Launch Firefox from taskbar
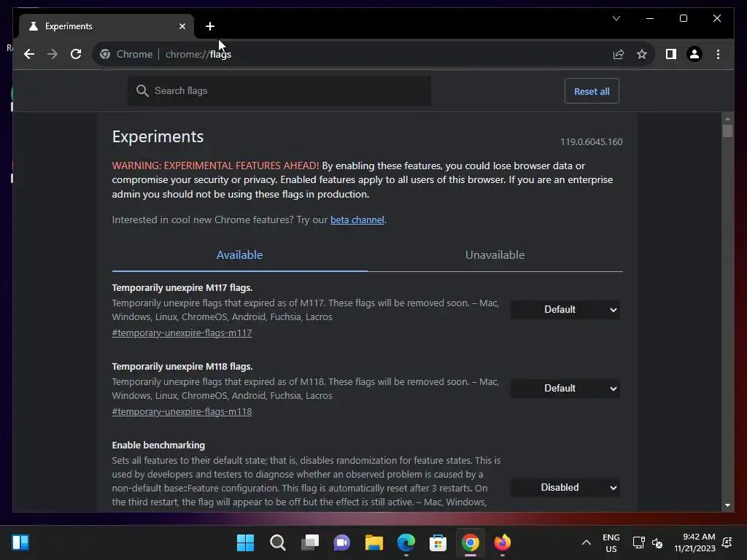The width and height of the screenshot is (747, 560). coord(502,542)
